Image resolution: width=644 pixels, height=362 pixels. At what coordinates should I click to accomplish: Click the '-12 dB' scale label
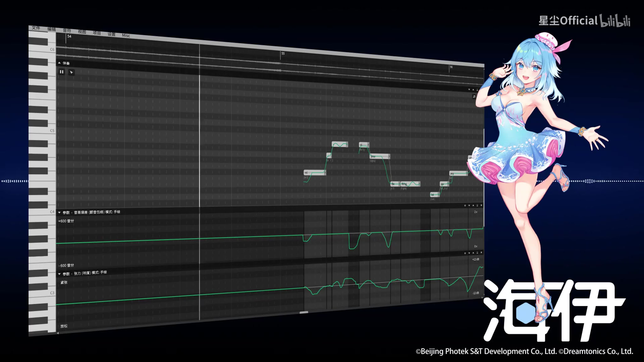tap(476, 293)
